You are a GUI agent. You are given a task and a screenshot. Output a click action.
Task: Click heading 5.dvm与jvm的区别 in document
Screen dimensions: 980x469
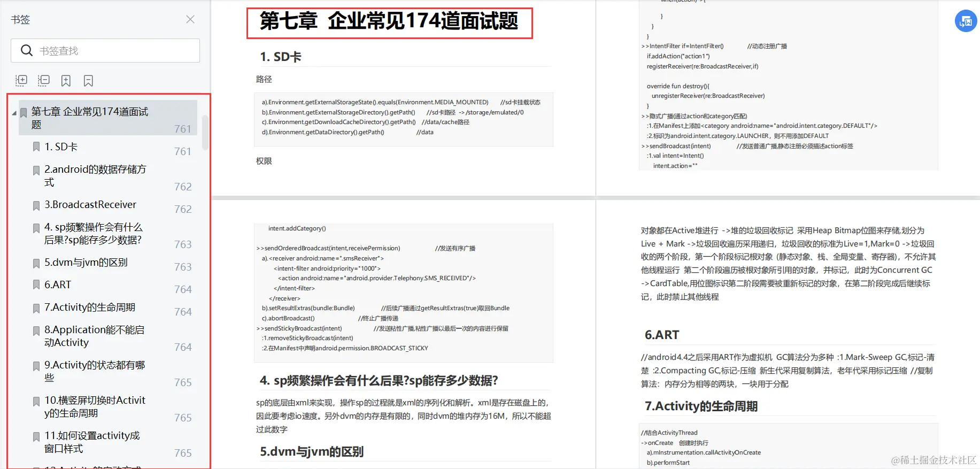point(312,451)
